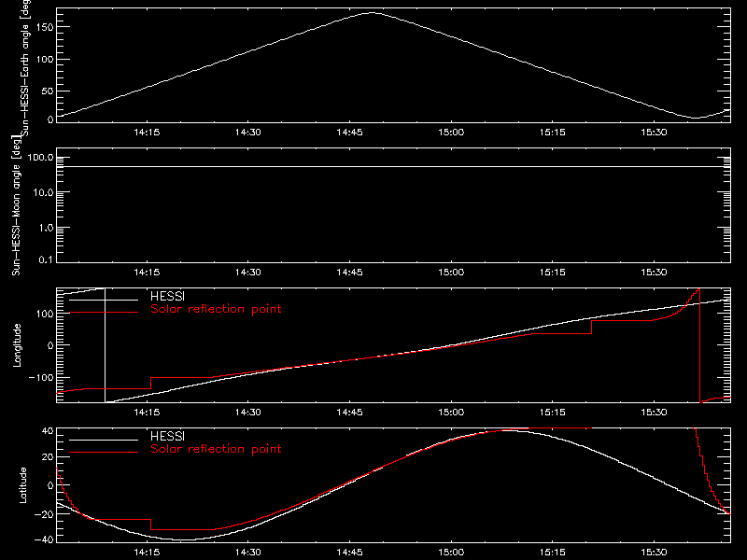Viewport: 747px width, 560px height.
Task: Click the -100 tick on Longitude axis
Action: (41, 377)
